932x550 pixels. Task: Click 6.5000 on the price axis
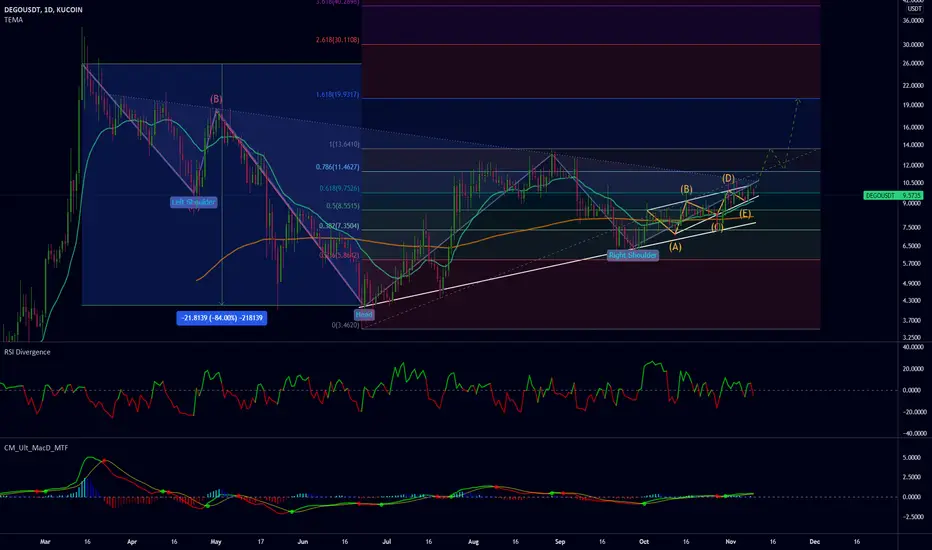pos(913,246)
